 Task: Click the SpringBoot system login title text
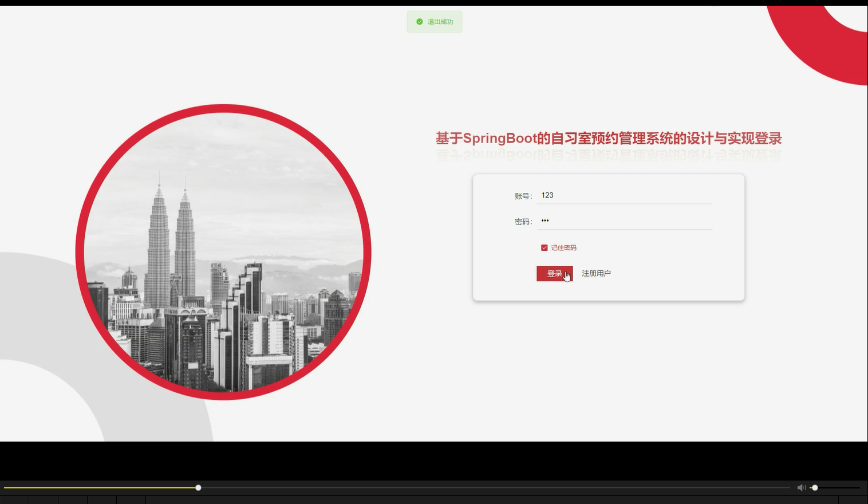[609, 139]
